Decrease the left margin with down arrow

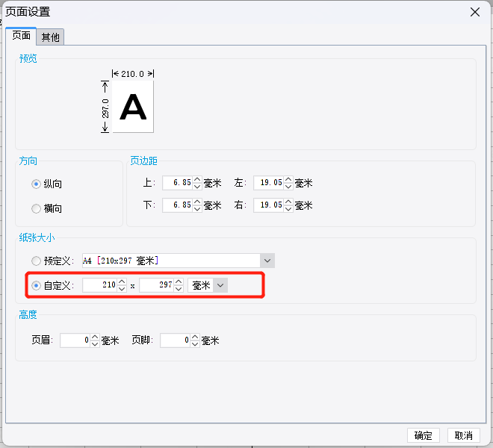pyautogui.click(x=288, y=187)
